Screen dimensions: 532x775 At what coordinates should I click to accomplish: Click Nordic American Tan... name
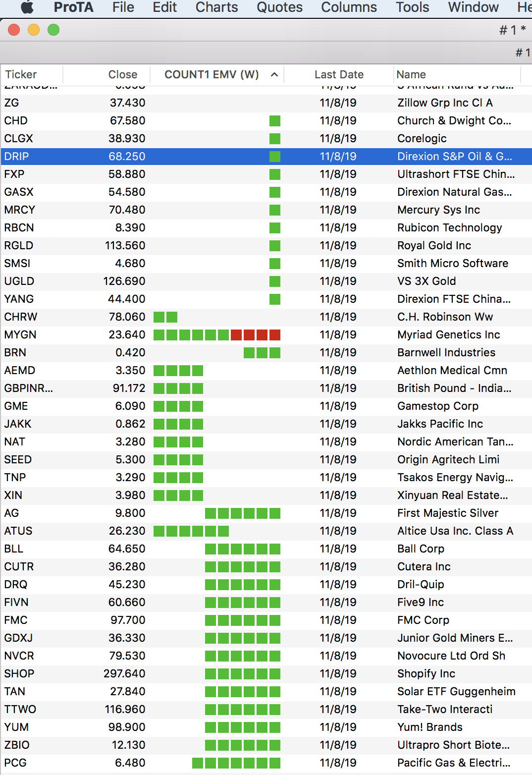pyautogui.click(x=455, y=442)
